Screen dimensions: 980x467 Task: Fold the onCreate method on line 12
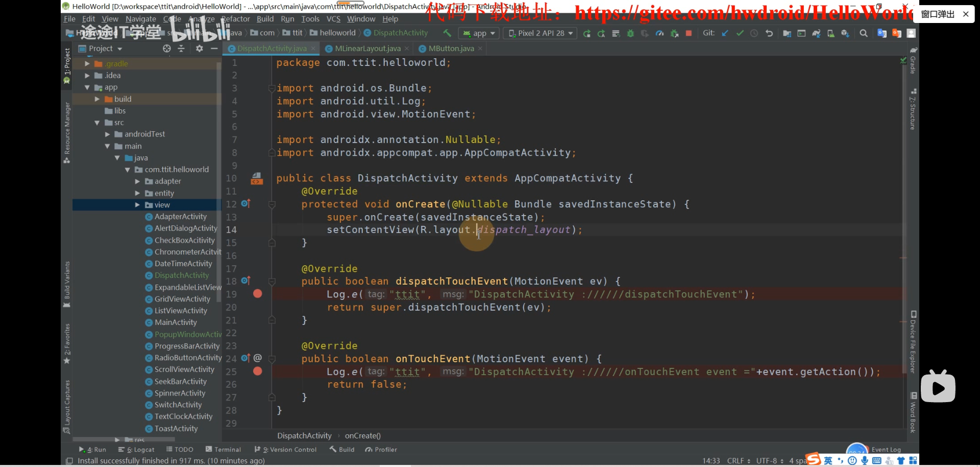pos(272,204)
